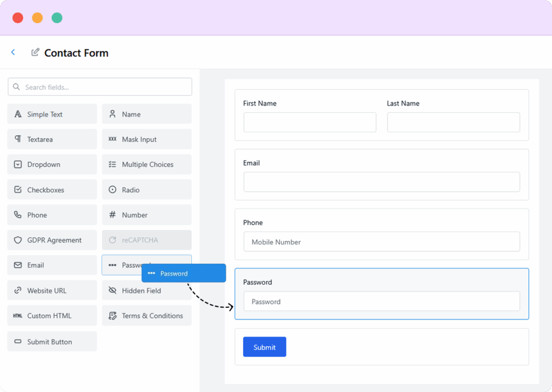Click the Hidden Field eye-slash icon

(x=113, y=290)
